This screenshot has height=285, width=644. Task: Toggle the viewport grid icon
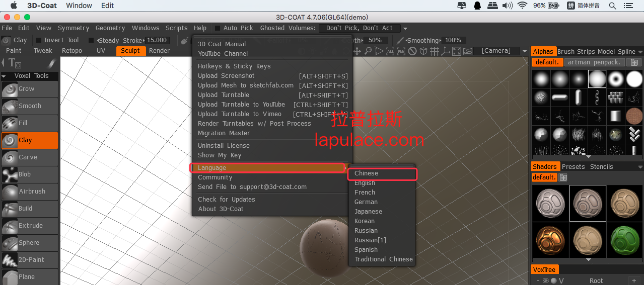[435, 51]
